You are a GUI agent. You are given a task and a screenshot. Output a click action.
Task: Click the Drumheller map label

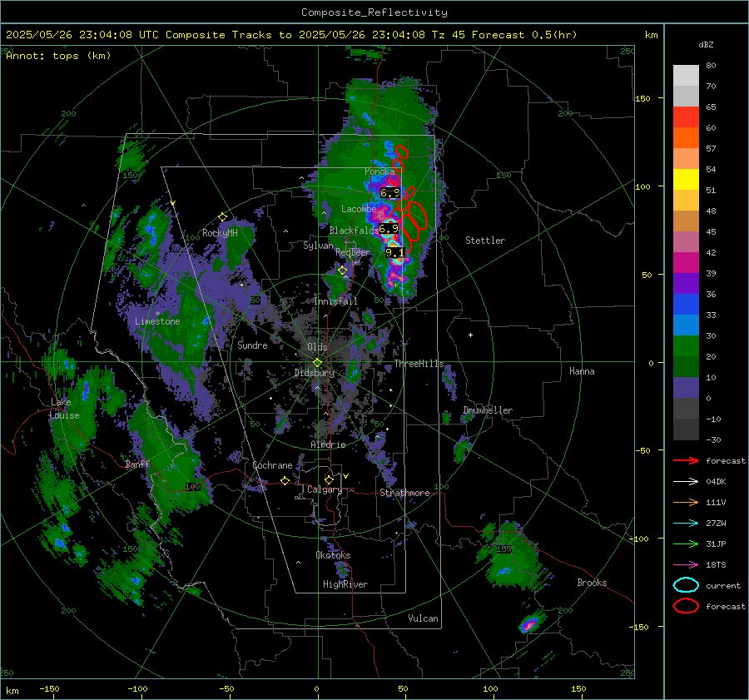coord(488,410)
